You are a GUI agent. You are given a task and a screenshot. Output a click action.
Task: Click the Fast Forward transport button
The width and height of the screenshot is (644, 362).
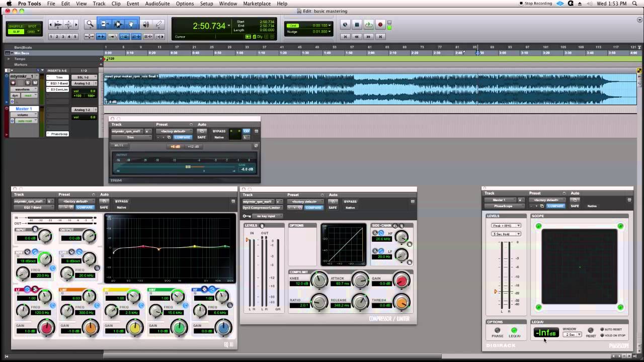[x=369, y=36]
